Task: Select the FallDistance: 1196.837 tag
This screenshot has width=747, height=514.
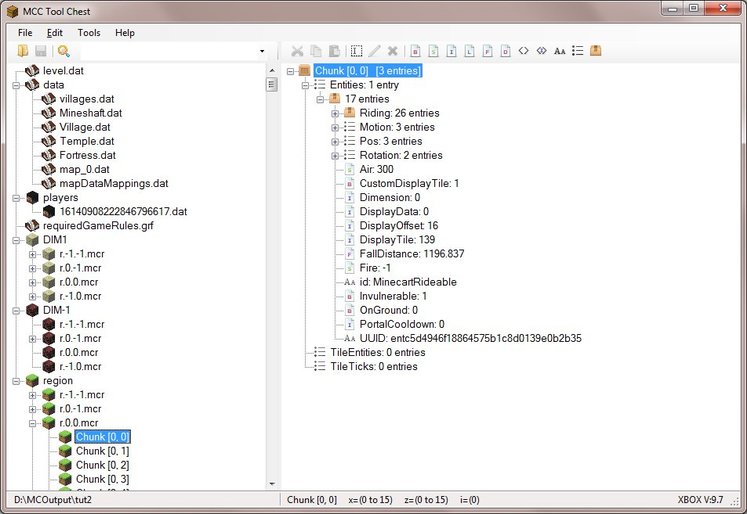Action: tap(412, 254)
